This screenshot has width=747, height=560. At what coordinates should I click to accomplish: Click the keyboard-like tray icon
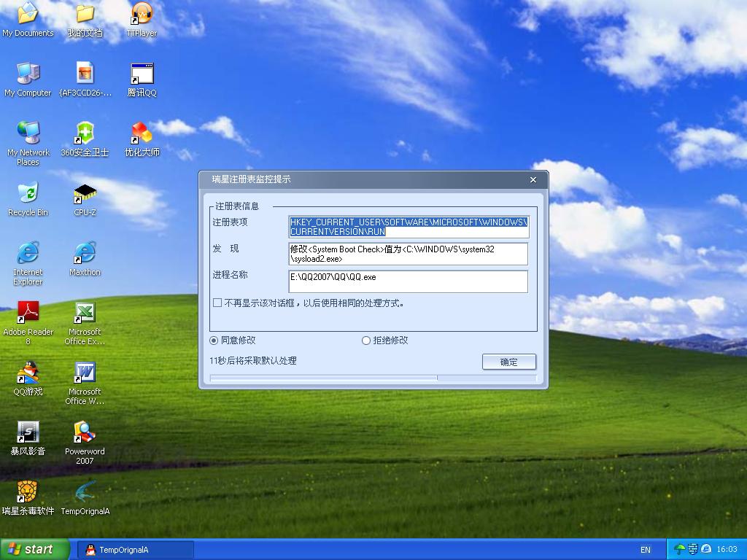click(693, 550)
